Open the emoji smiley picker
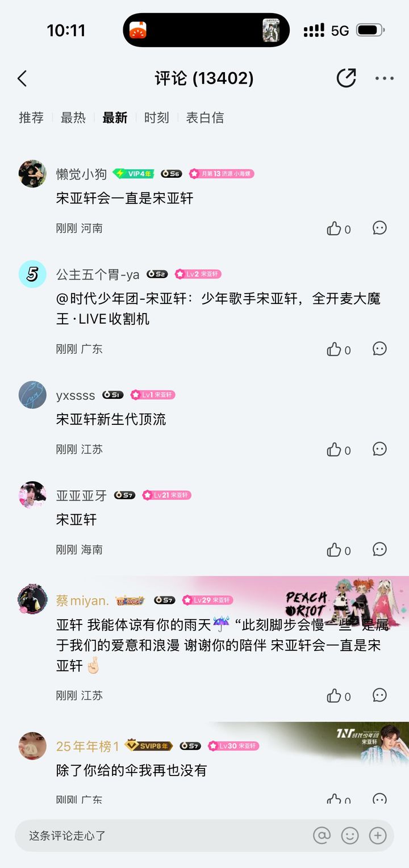Screen dimensions: 409x868 coord(350,835)
